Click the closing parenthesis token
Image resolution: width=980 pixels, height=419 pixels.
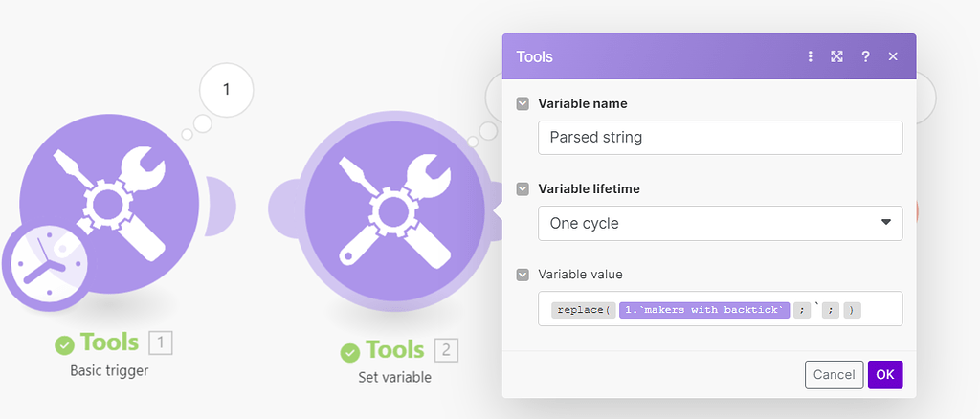tap(851, 310)
